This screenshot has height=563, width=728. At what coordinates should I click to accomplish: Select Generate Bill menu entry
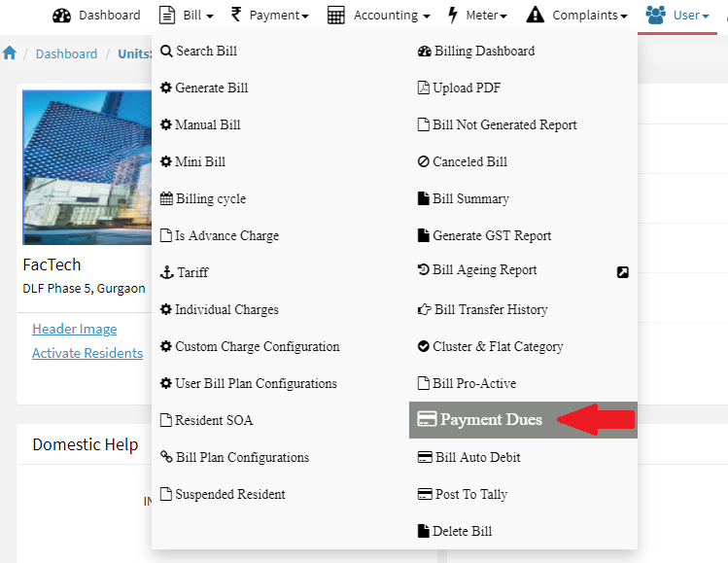[204, 88]
